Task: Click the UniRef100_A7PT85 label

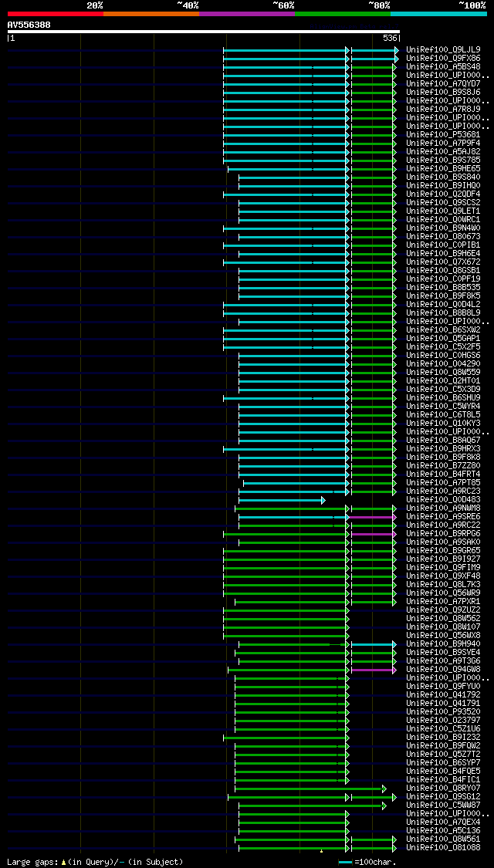Action: click(x=443, y=483)
